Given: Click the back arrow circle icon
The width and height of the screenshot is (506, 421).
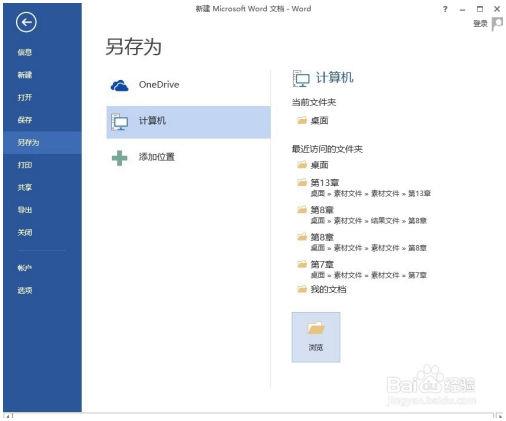Looking at the screenshot, I should coord(26,22).
